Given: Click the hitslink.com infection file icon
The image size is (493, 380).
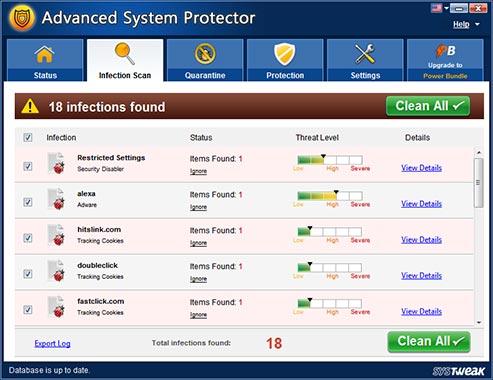Looking at the screenshot, I should coord(56,235).
